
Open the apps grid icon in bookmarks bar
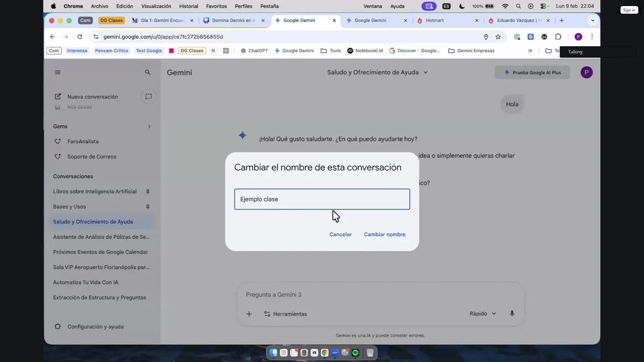tap(226, 51)
